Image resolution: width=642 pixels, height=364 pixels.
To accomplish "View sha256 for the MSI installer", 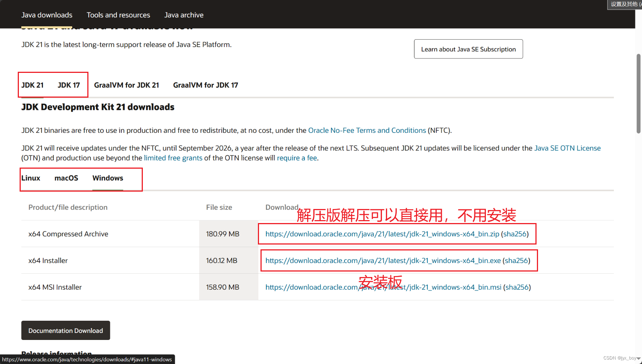I will click(x=517, y=287).
